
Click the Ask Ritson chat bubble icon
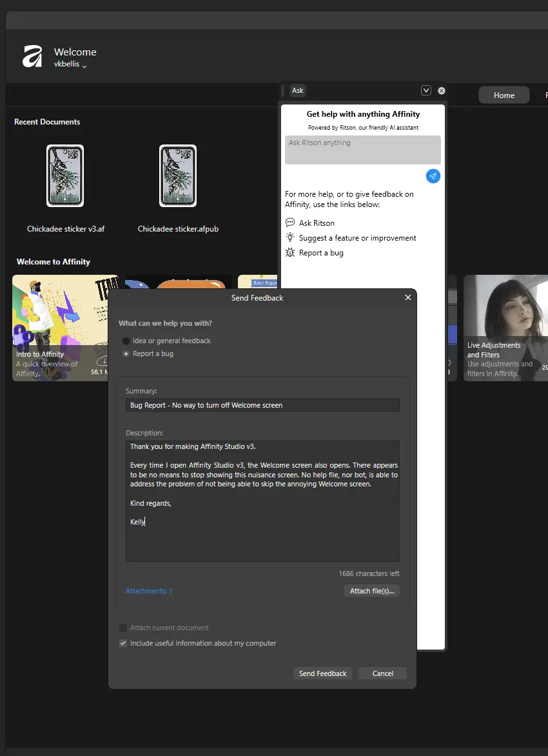pos(290,223)
